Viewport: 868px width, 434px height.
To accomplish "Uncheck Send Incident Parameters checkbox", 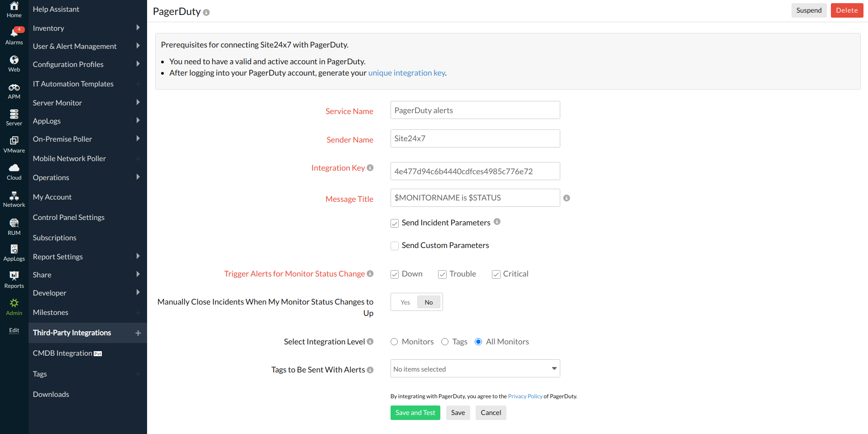I will (x=395, y=223).
